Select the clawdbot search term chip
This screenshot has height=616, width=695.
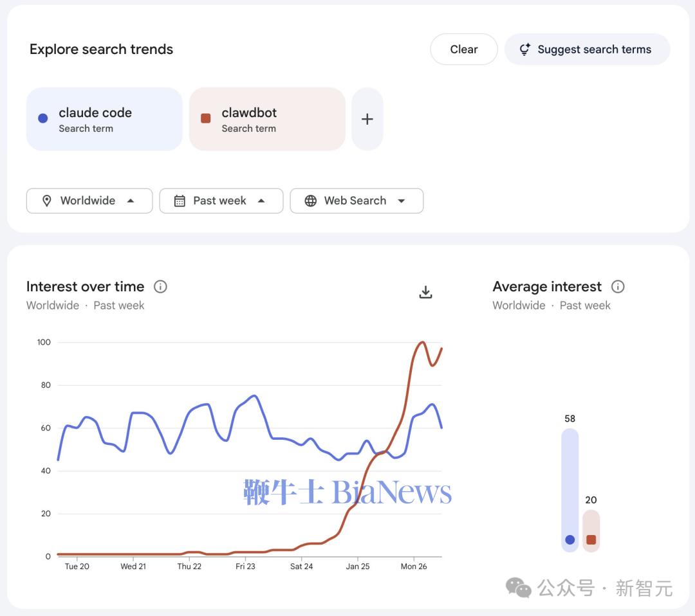coord(266,119)
